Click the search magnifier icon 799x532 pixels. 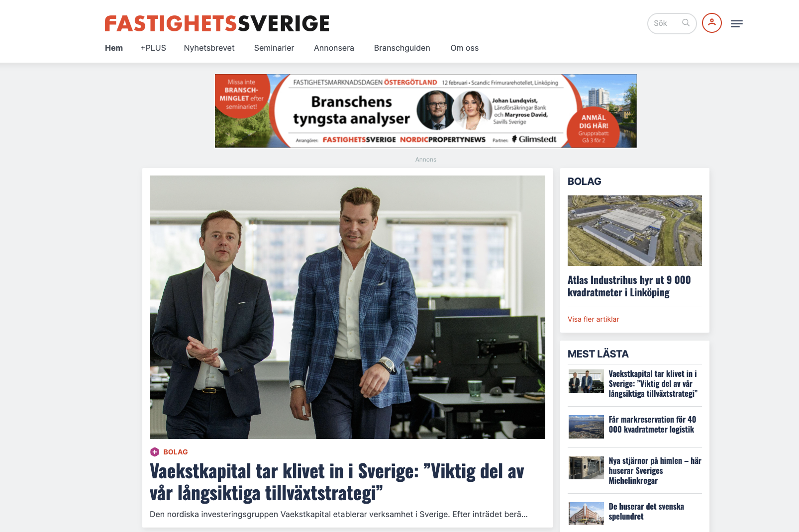point(686,23)
